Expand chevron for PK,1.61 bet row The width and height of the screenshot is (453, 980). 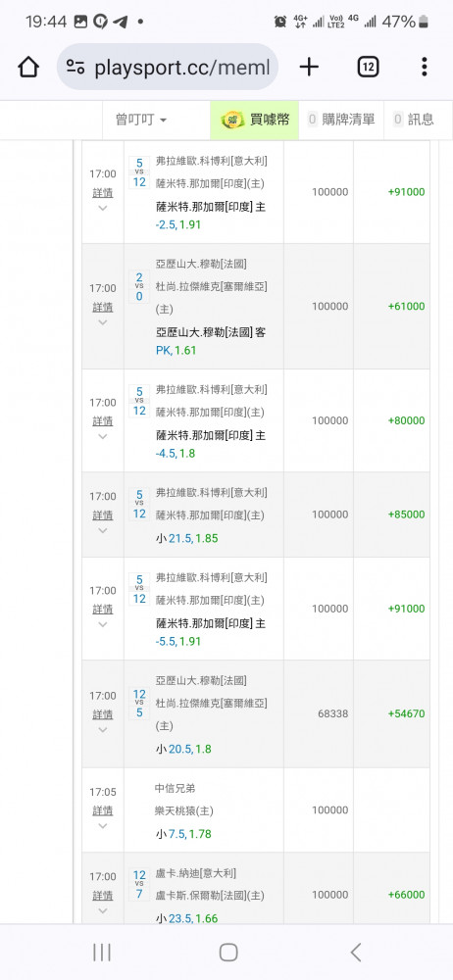103,322
